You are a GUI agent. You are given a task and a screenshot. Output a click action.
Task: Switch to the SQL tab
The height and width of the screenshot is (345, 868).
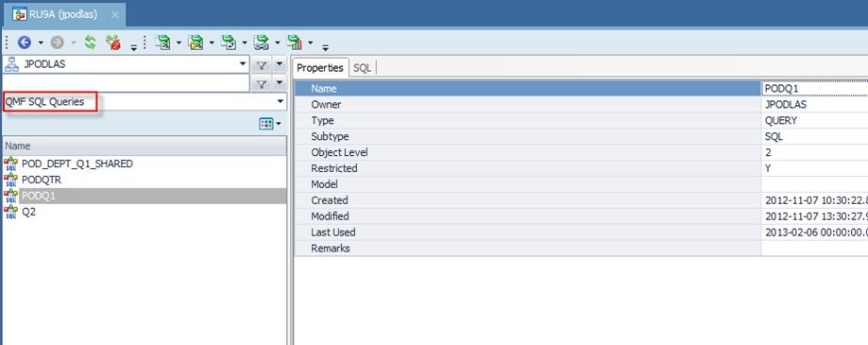click(362, 68)
